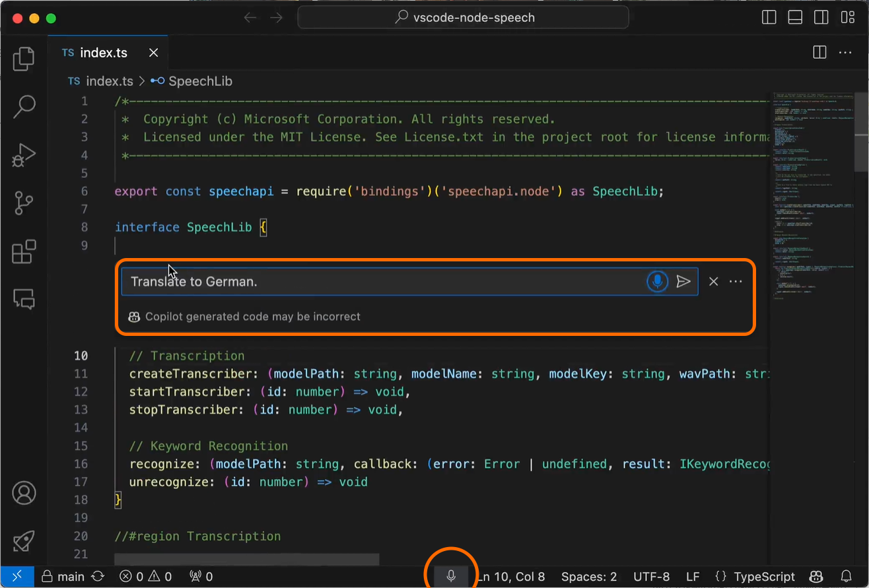The image size is (869, 588).
Task: Start voice input with the chat microphone icon
Action: (657, 281)
